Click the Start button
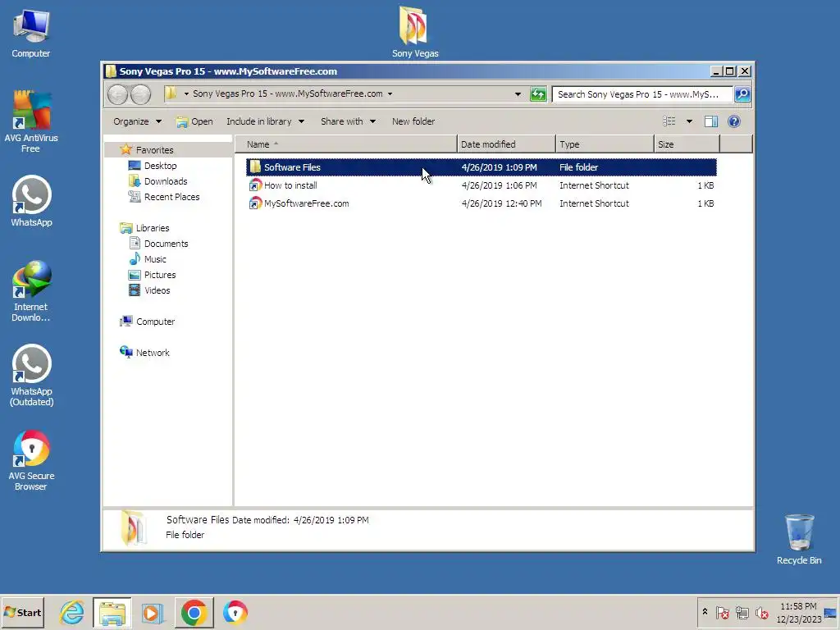The height and width of the screenshot is (630, 840). pos(22,612)
